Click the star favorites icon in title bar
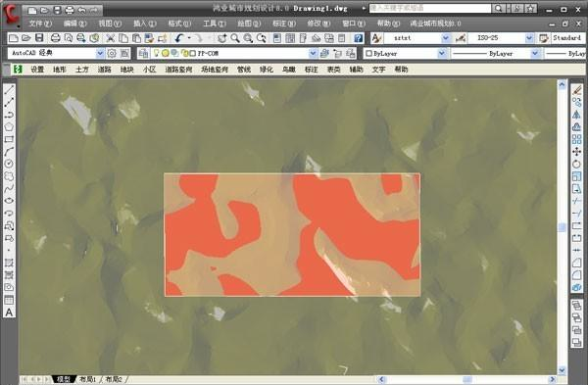This screenshot has height=385, width=588. click(x=531, y=8)
